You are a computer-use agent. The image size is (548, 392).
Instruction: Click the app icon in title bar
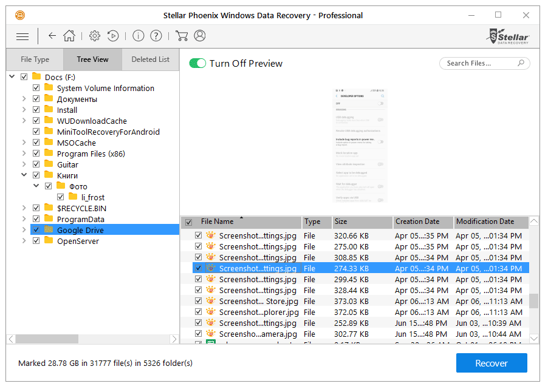pyautogui.click(x=20, y=15)
